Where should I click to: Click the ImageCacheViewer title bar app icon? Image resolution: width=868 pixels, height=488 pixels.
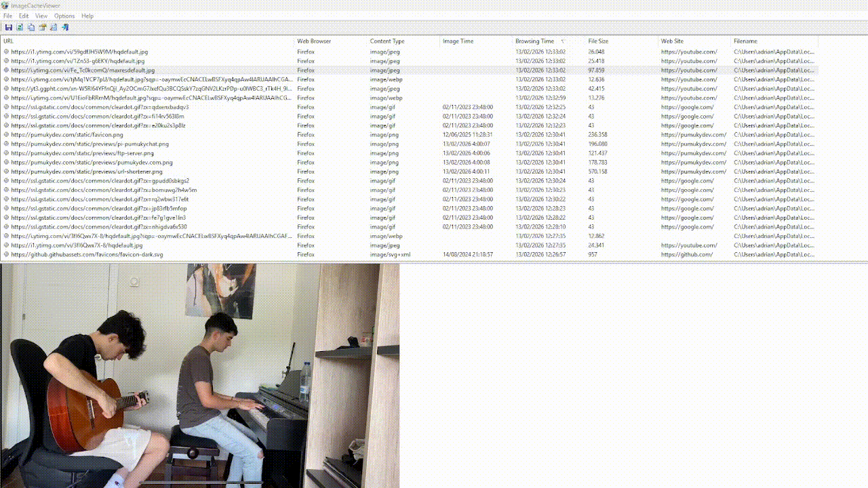click(5, 5)
